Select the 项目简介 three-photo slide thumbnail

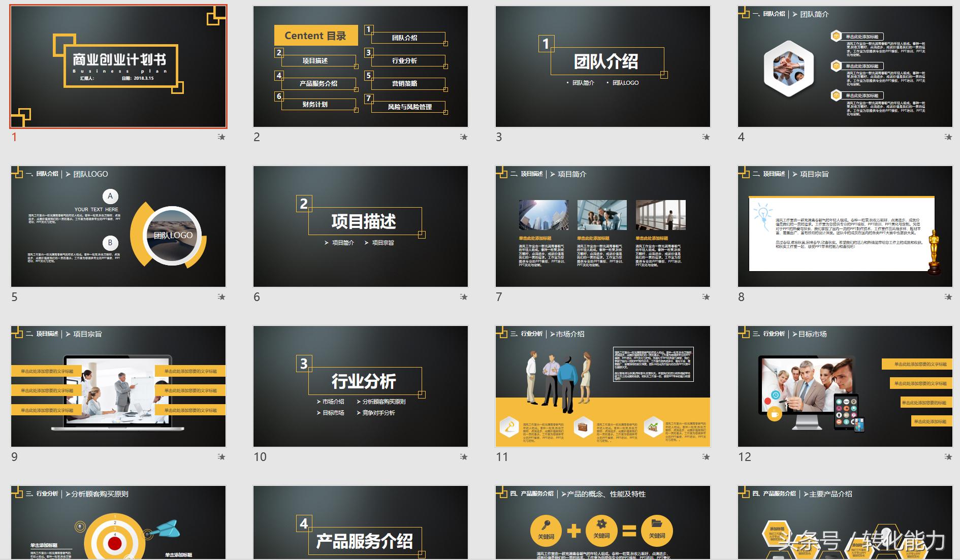click(x=603, y=226)
